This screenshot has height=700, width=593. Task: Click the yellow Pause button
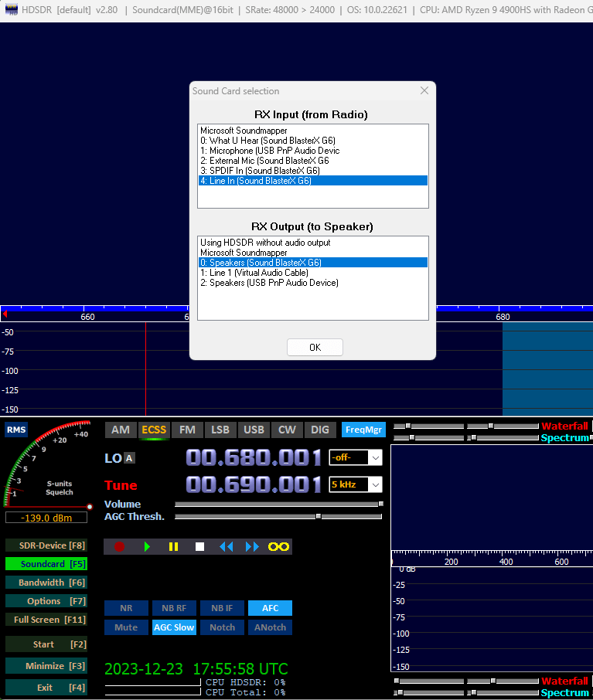tap(173, 547)
